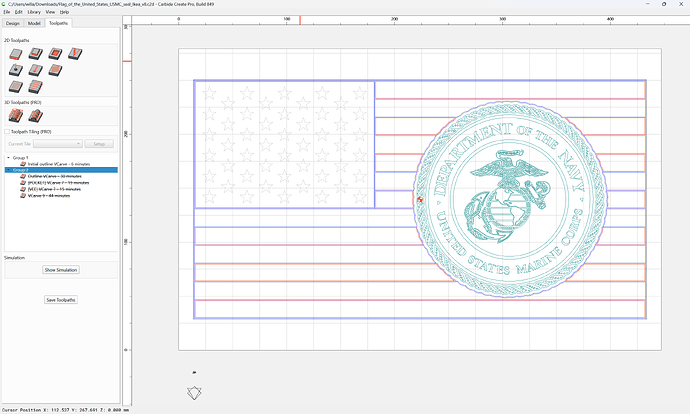690x414 pixels.
Task: Select the 3D finish toolpath icon
Action: pyautogui.click(x=36, y=116)
